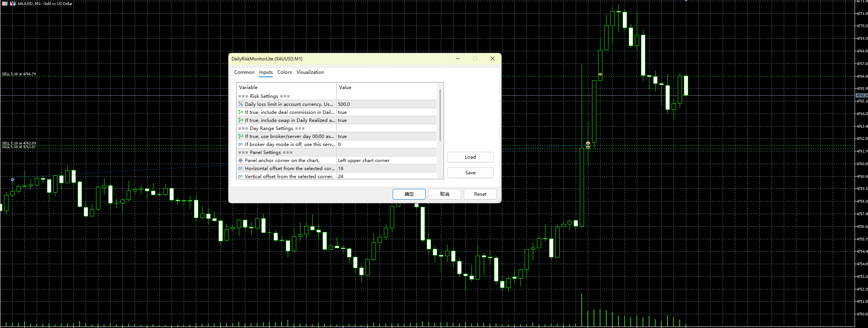The width and height of the screenshot is (868, 328).
Task: Click the Value column header
Action: click(x=387, y=88)
